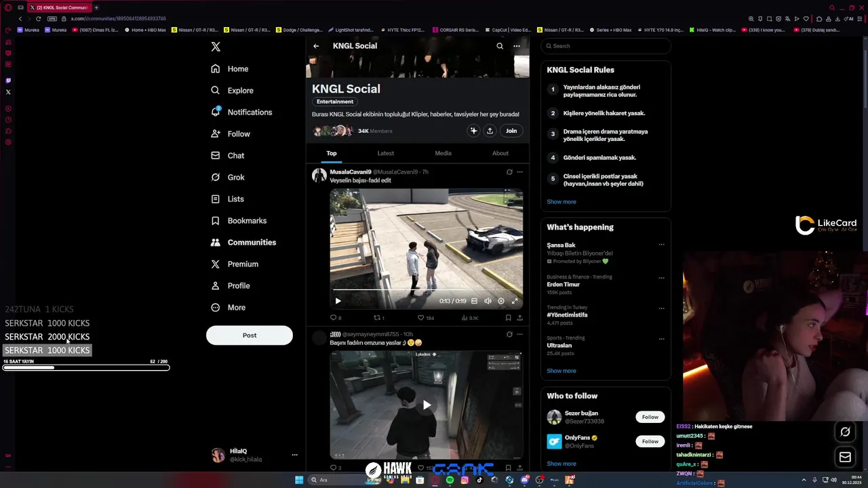
Task: Go to Home in X sidebar
Action: click(229, 68)
